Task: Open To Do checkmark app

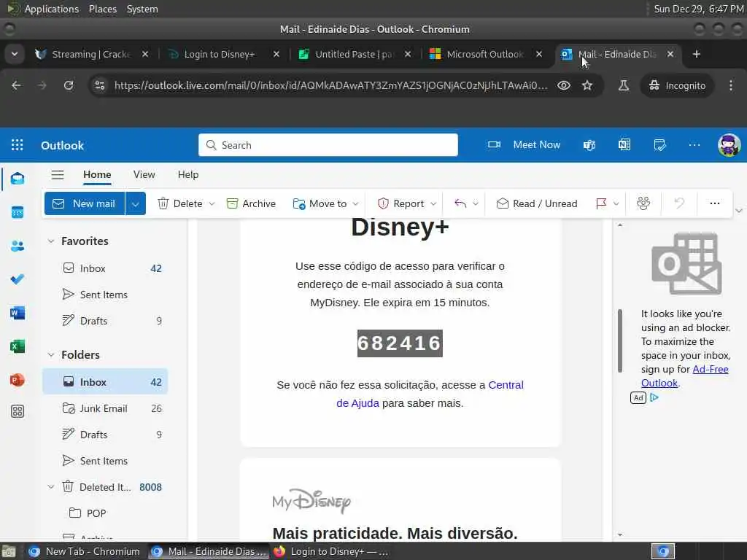Action: 18,279
